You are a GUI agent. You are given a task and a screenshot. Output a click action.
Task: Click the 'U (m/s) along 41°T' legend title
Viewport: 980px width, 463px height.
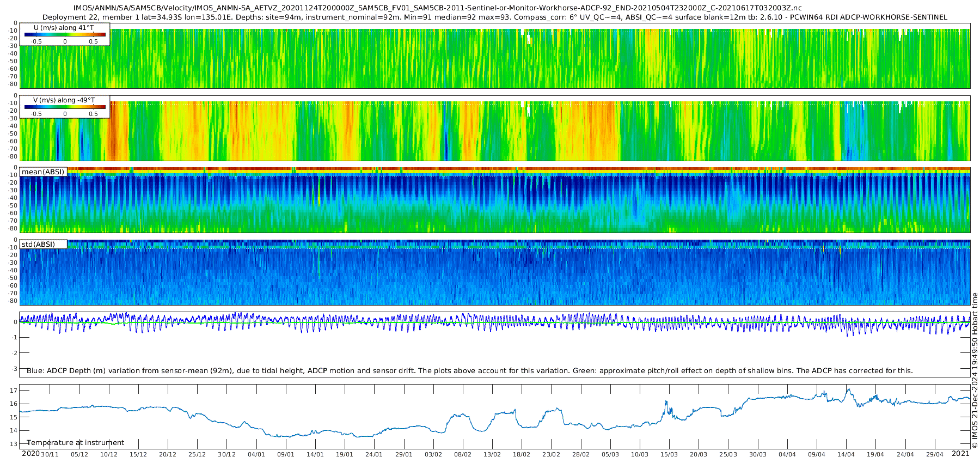coord(64,28)
